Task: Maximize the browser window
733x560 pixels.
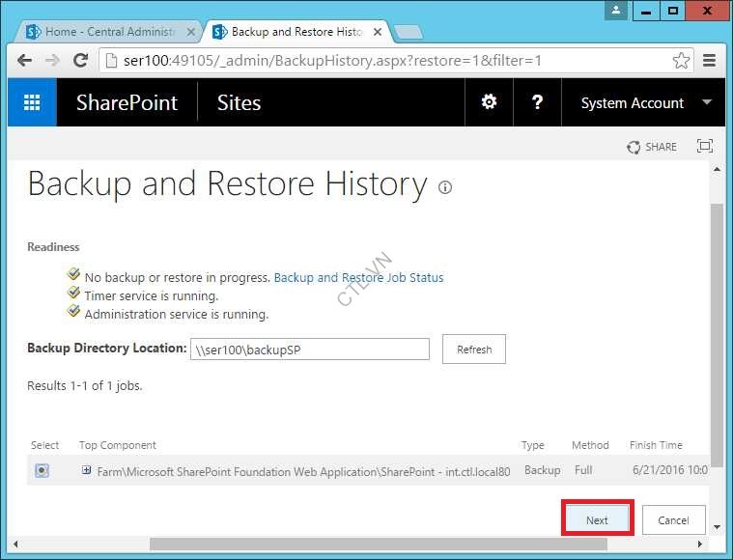Action: (673, 11)
